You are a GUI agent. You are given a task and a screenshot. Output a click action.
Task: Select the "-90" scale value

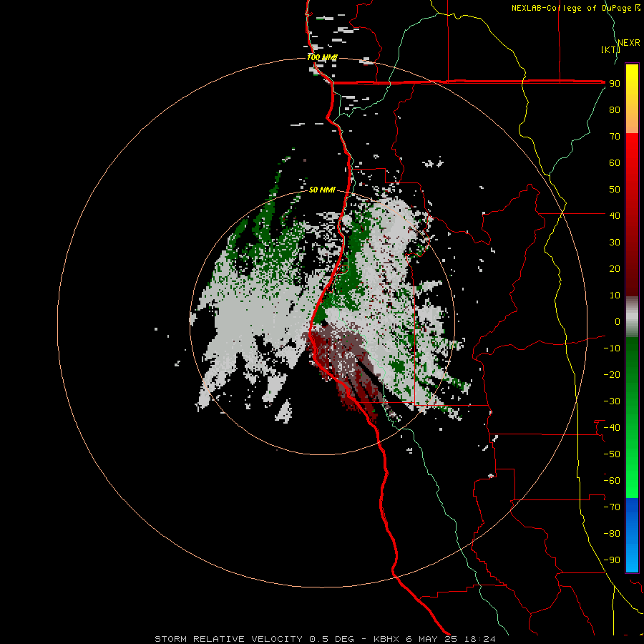612,560
